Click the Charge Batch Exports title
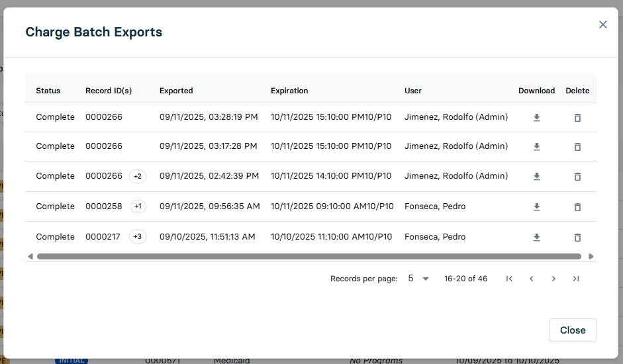623x364 pixels. tap(94, 32)
